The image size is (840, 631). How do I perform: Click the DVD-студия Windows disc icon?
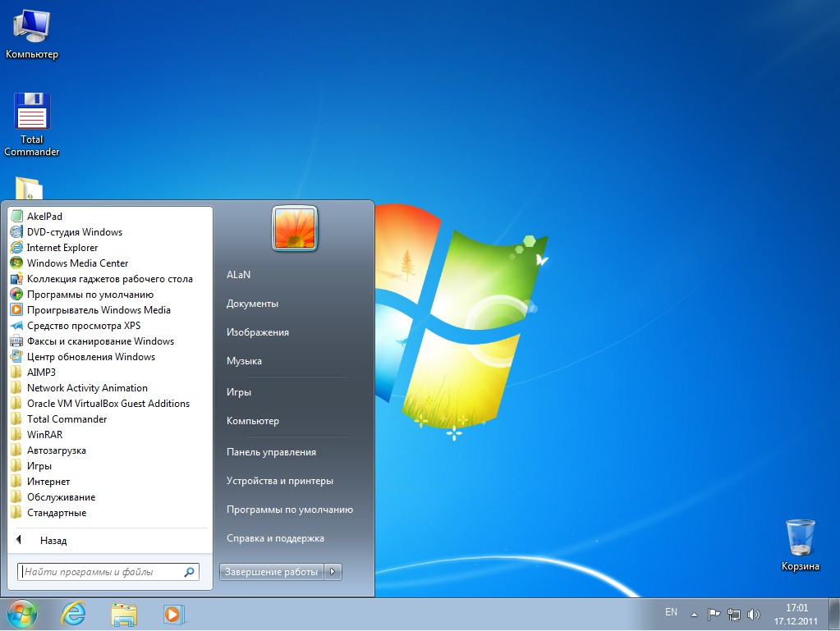tap(16, 231)
